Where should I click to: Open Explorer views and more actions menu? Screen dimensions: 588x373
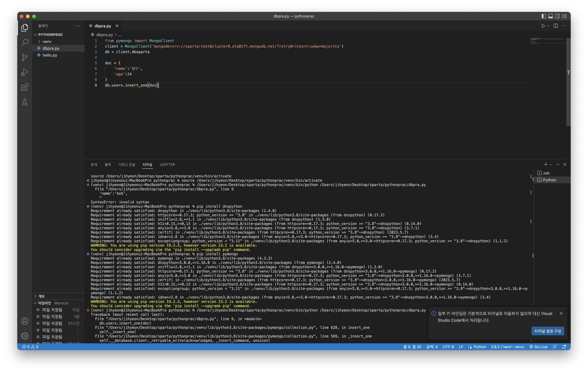(77, 26)
